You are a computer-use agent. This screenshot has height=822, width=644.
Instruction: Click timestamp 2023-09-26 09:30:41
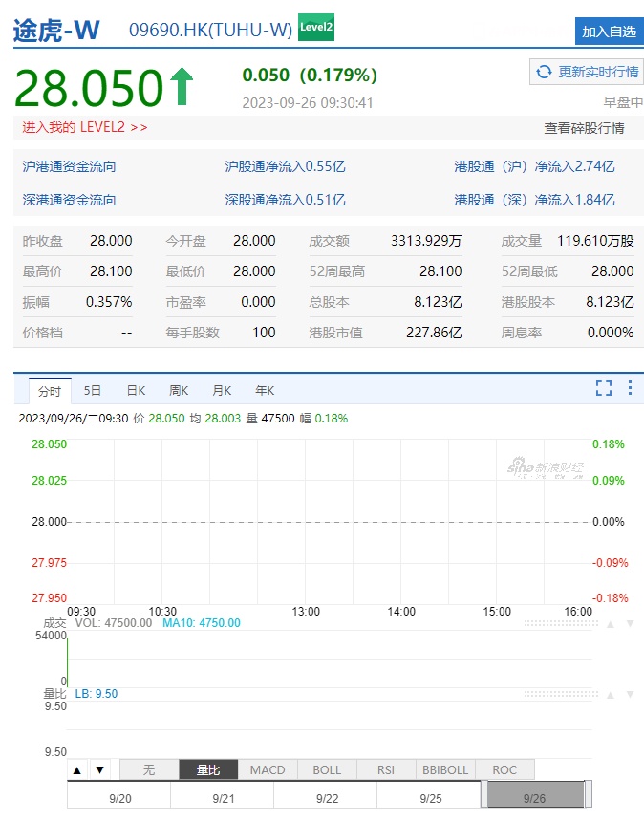pyautogui.click(x=308, y=103)
